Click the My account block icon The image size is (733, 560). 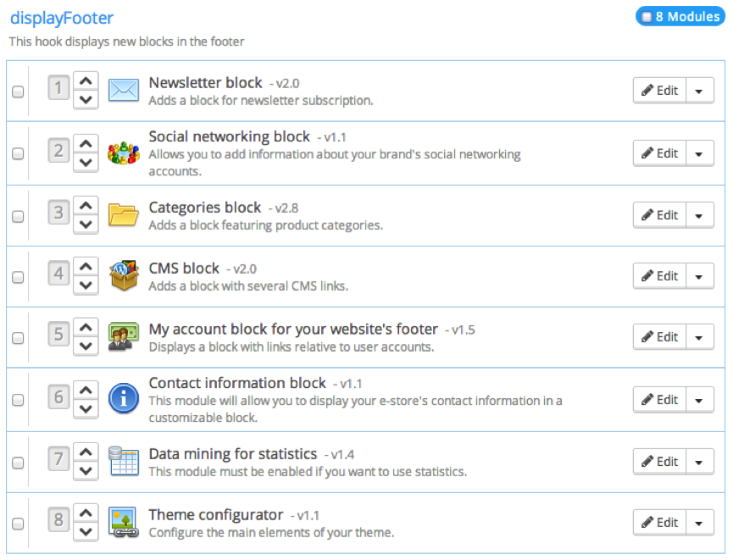point(124,336)
